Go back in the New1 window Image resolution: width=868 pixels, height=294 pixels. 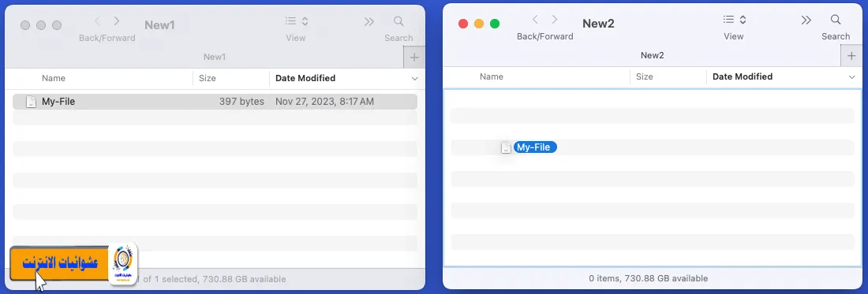point(97,21)
